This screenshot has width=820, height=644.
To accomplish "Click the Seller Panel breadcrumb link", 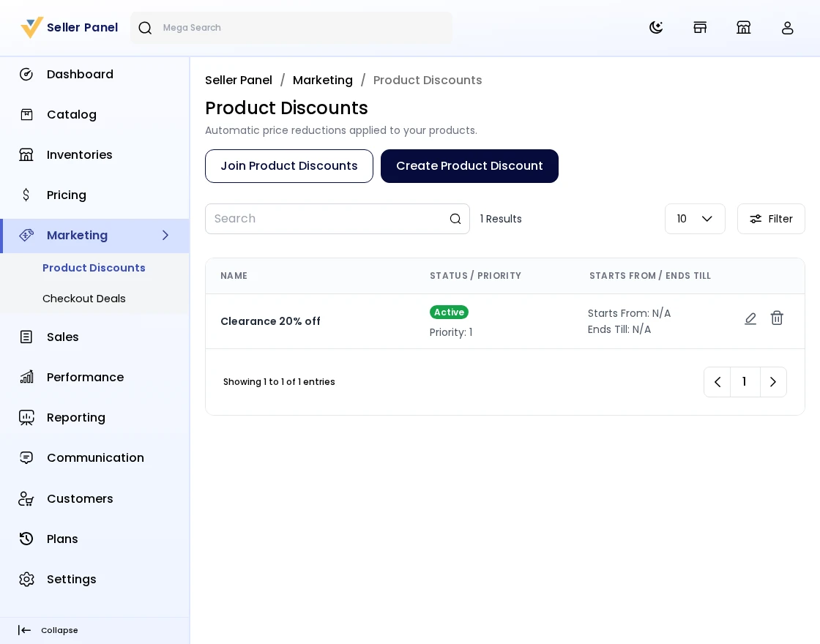I will point(239,80).
